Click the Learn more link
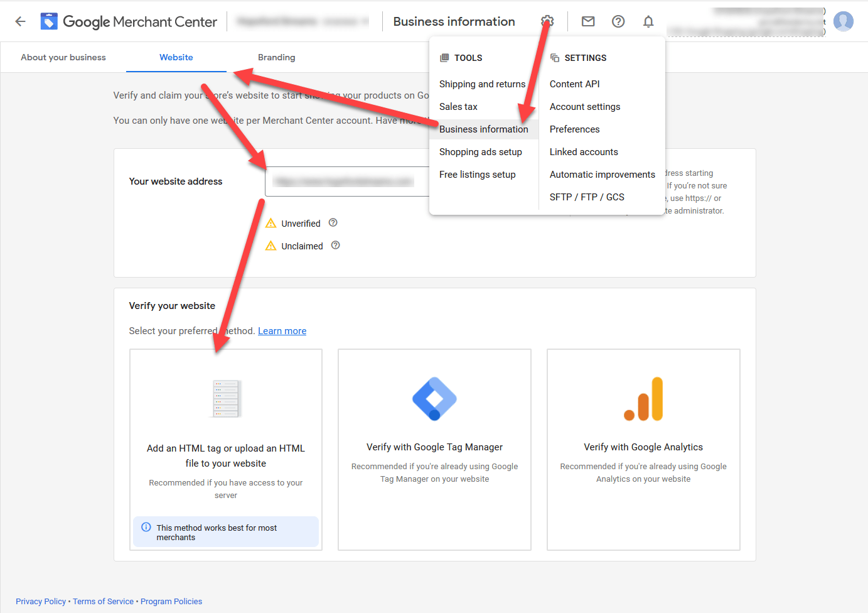The image size is (868, 613). (282, 330)
